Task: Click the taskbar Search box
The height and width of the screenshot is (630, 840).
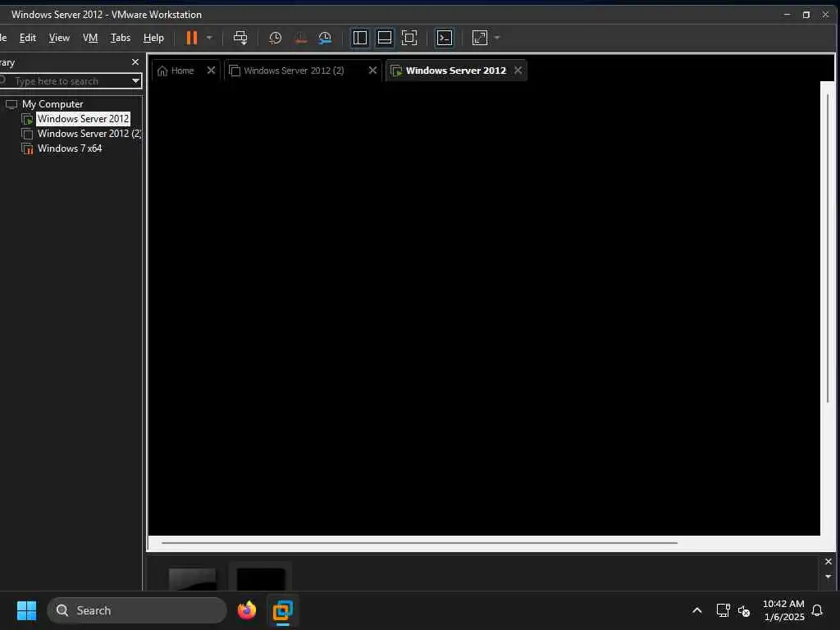Action: 137,610
